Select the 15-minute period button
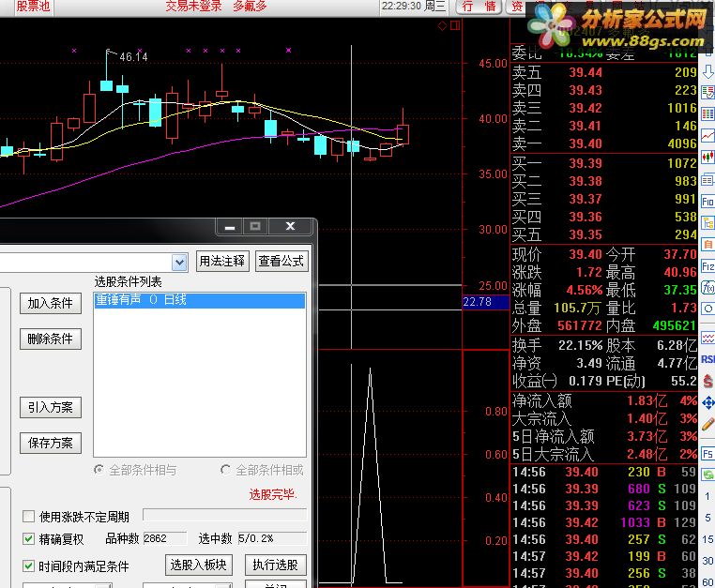Viewport: 715px width, 588px height. (707, 539)
